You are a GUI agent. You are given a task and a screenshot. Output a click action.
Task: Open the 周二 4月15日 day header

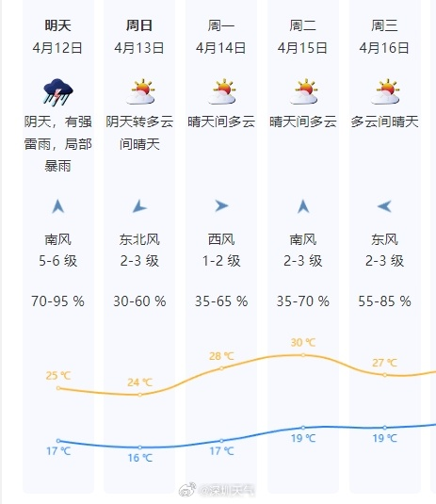pos(302,37)
